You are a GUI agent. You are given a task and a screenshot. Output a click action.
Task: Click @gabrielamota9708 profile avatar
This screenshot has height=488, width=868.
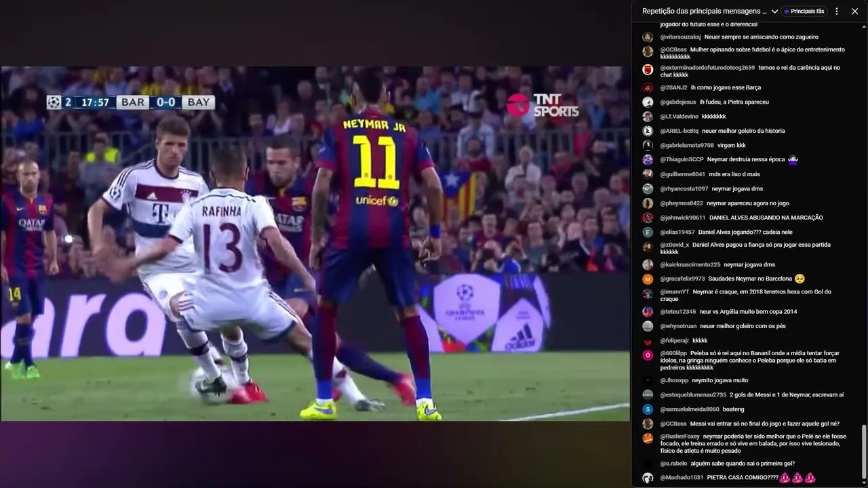(648, 146)
